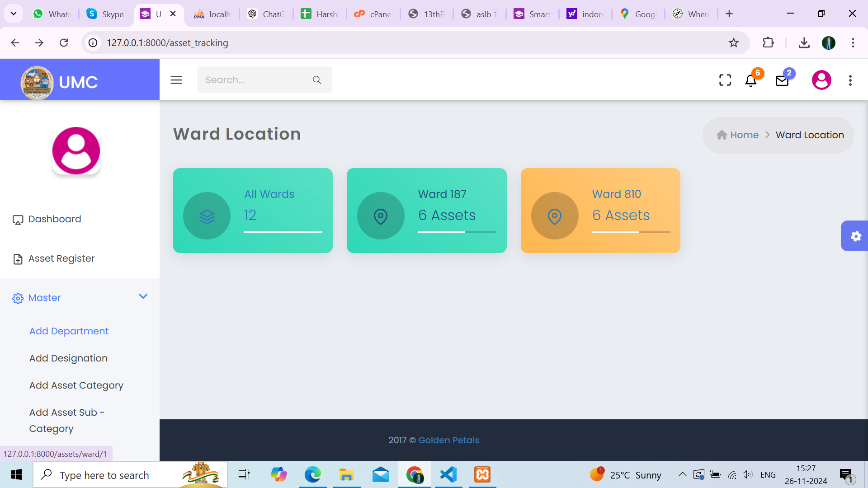
Task: Open Chrome downloads
Action: (x=804, y=42)
